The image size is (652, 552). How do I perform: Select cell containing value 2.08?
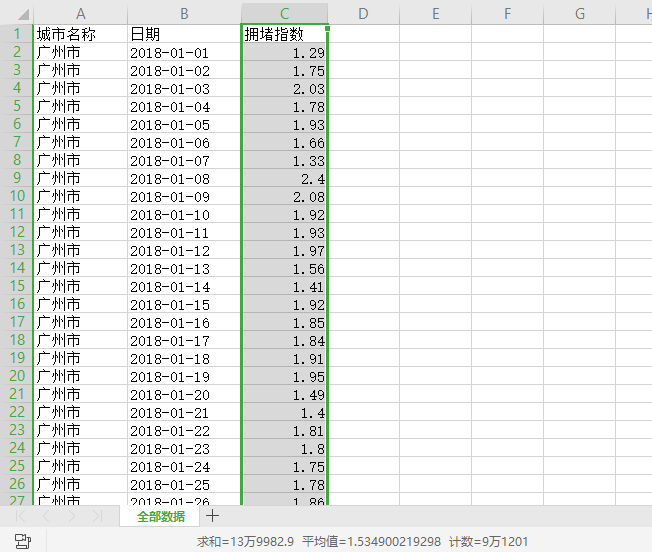284,197
